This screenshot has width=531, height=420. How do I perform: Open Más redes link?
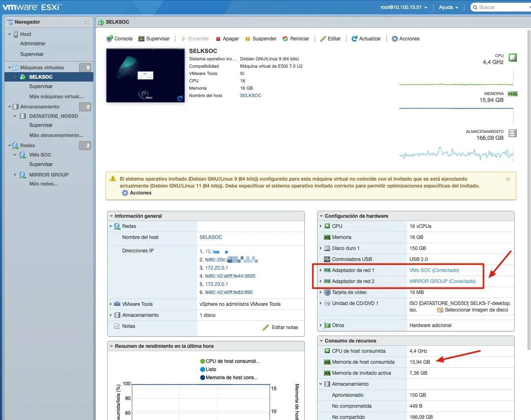43,184
